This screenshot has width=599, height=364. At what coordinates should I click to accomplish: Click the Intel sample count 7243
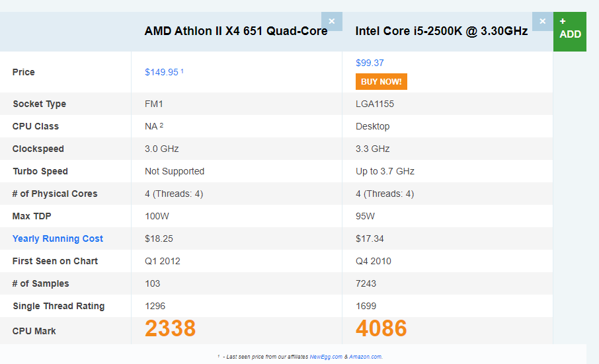368,283
